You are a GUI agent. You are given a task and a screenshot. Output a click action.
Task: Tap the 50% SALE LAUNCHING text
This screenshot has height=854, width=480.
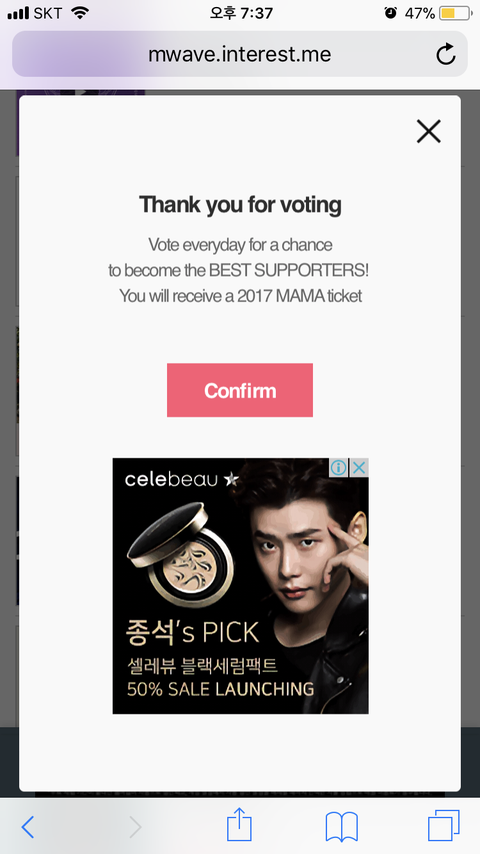[221, 689]
